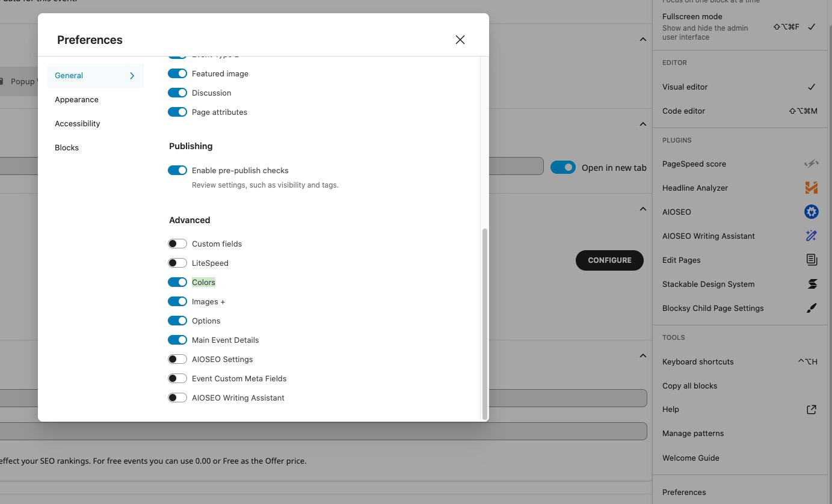Click the AIOSEO gear icon

(x=812, y=212)
